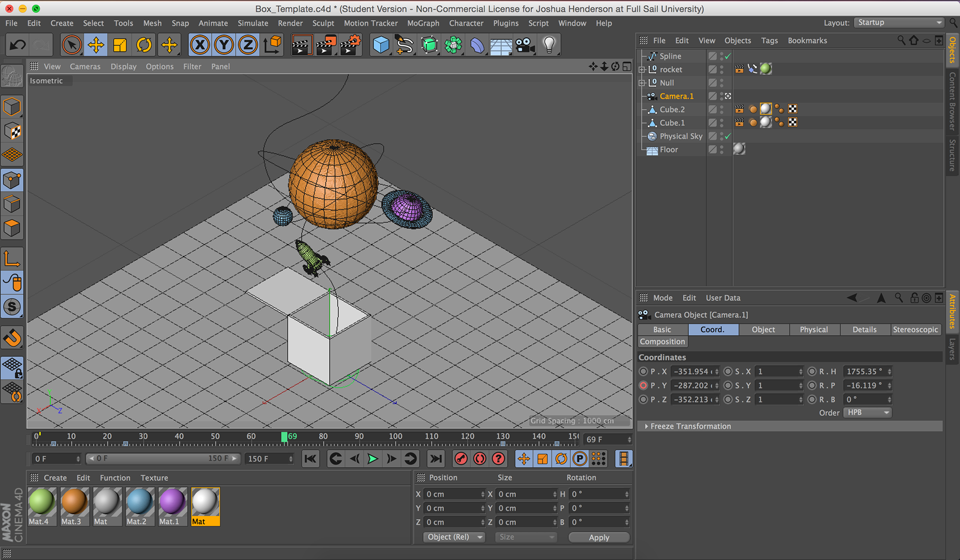Toggle S.Z animation radio dot
Screen dimensions: 960x560
click(728, 399)
